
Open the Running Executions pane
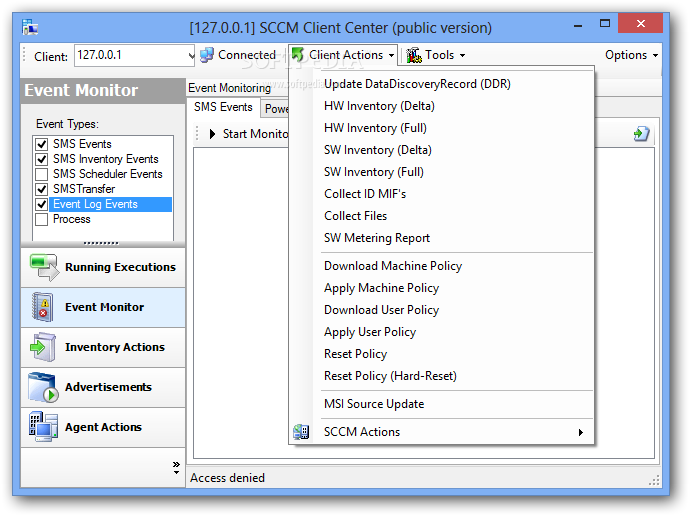103,267
